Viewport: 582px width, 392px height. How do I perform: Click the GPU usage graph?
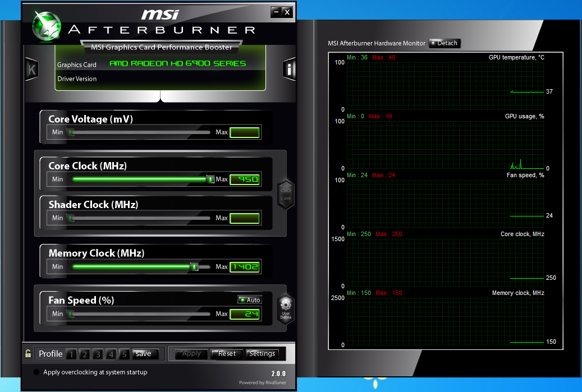pyautogui.click(x=445, y=145)
